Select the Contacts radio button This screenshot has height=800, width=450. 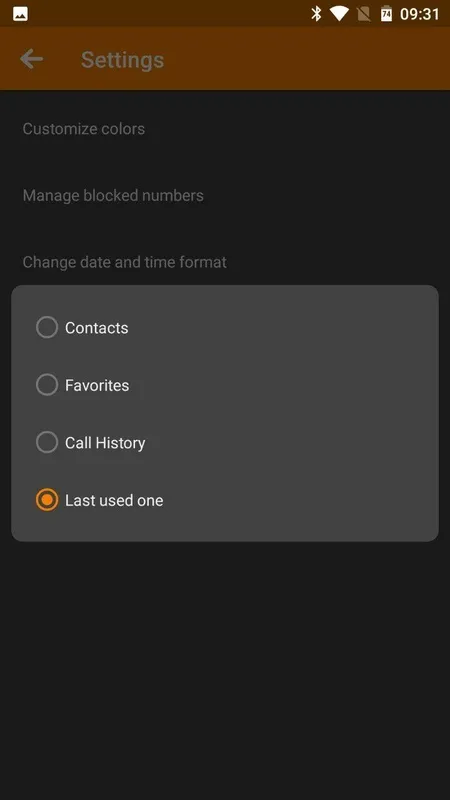coord(47,328)
